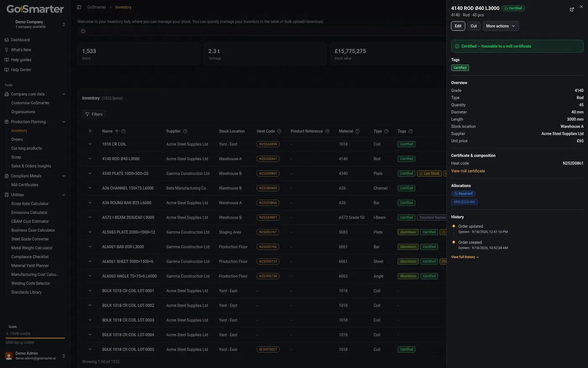This screenshot has width=588, height=368.
Task: Click the help icon next to Type column
Action: pyautogui.click(x=386, y=131)
